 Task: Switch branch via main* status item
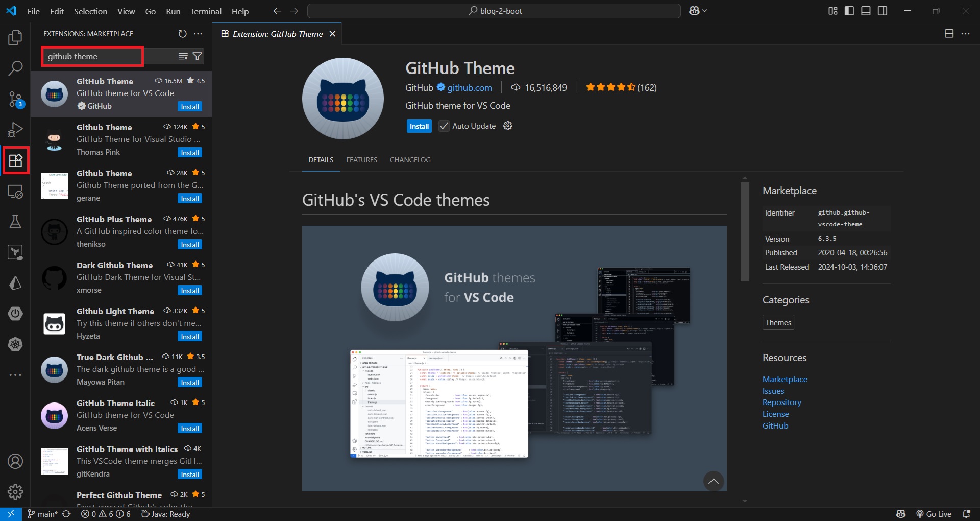(42, 514)
